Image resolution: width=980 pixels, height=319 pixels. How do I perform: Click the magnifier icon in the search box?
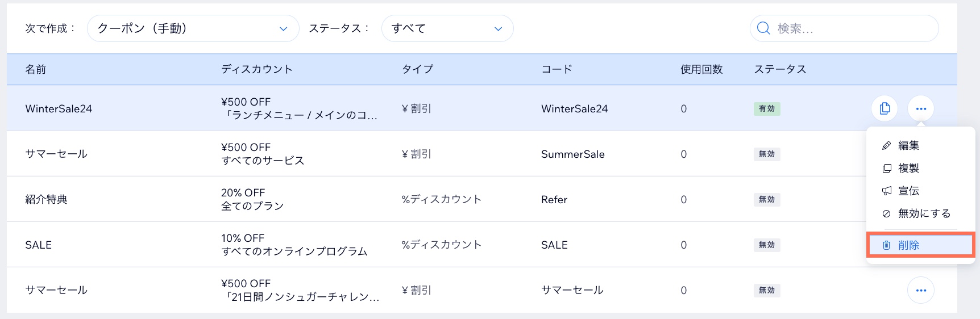click(763, 28)
